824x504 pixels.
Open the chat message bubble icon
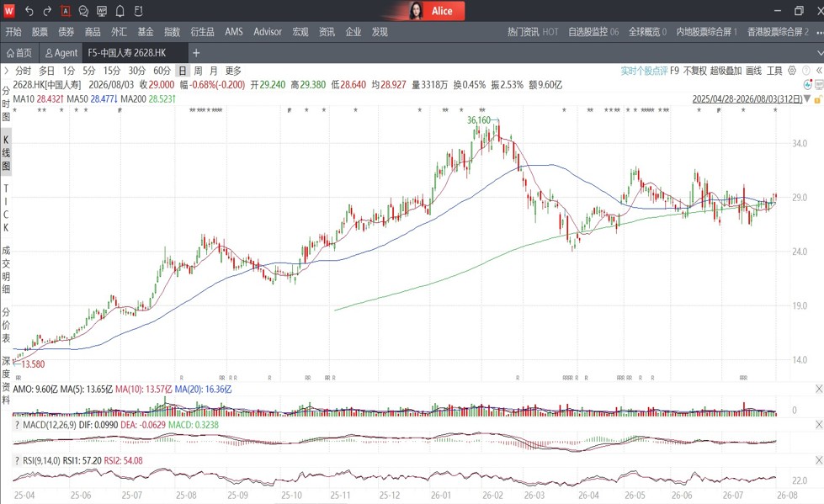coord(83,11)
